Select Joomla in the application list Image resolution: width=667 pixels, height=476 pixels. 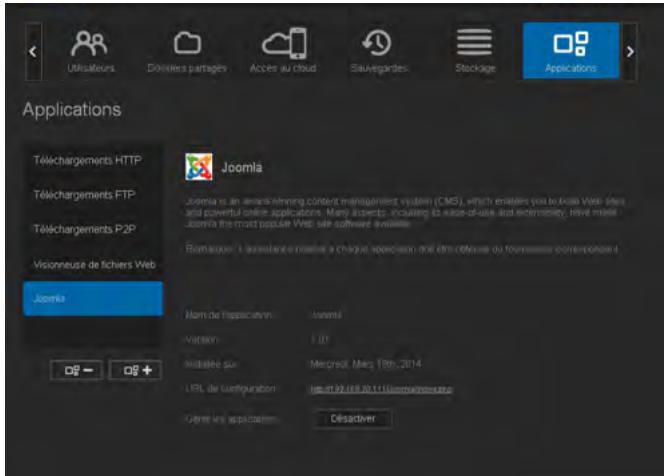click(93, 299)
